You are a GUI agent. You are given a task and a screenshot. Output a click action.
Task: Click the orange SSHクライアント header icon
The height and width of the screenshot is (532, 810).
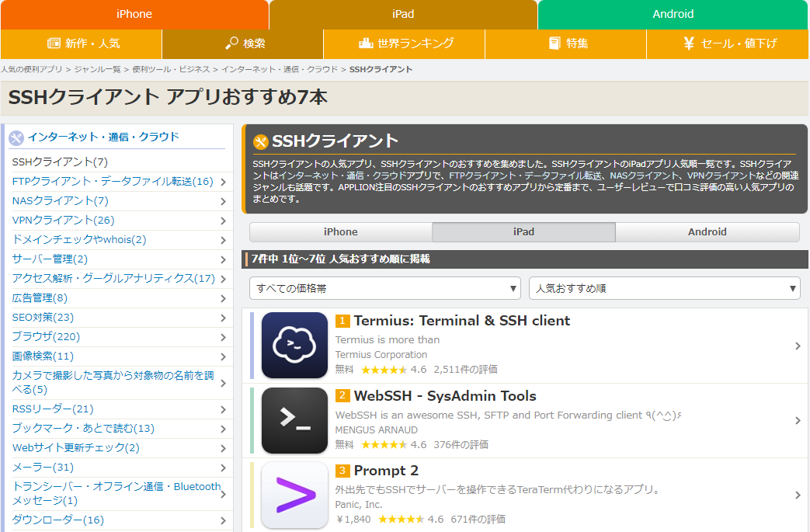click(262, 141)
